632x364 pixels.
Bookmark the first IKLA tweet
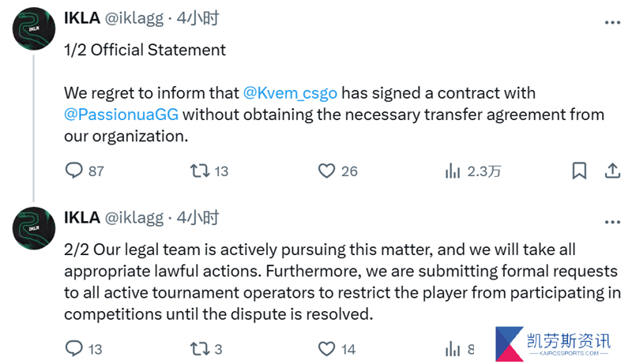[579, 171]
